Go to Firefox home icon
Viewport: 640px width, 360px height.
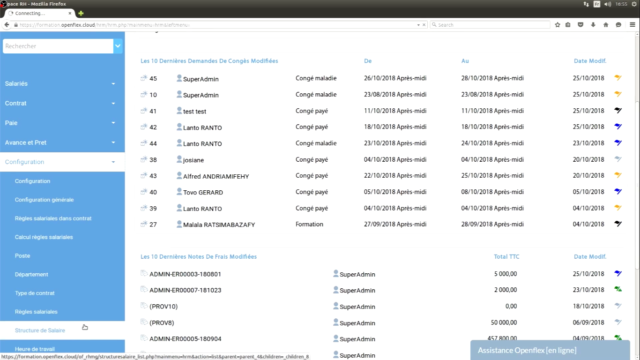[x=606, y=25]
